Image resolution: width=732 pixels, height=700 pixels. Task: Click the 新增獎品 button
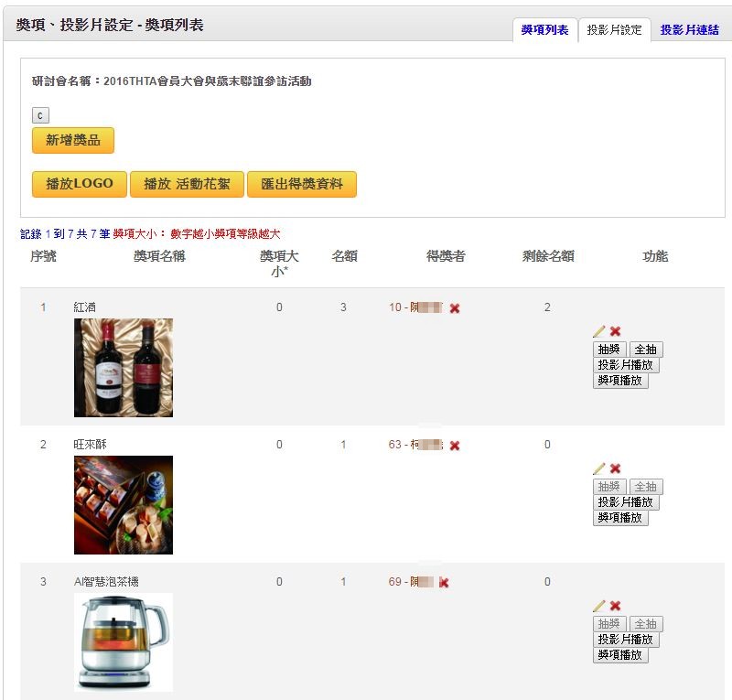[x=73, y=140]
